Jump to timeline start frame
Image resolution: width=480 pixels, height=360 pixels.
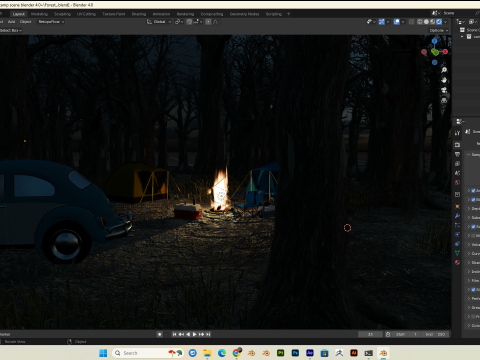[174, 334]
